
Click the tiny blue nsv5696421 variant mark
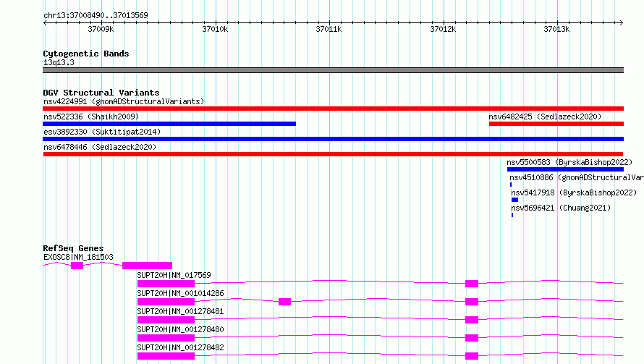tap(512, 215)
